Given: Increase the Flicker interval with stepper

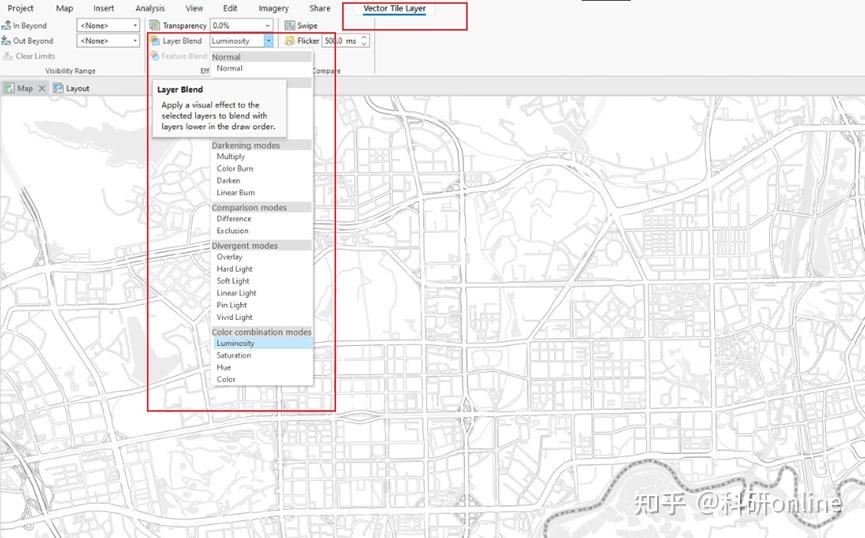Looking at the screenshot, I should 364,38.
